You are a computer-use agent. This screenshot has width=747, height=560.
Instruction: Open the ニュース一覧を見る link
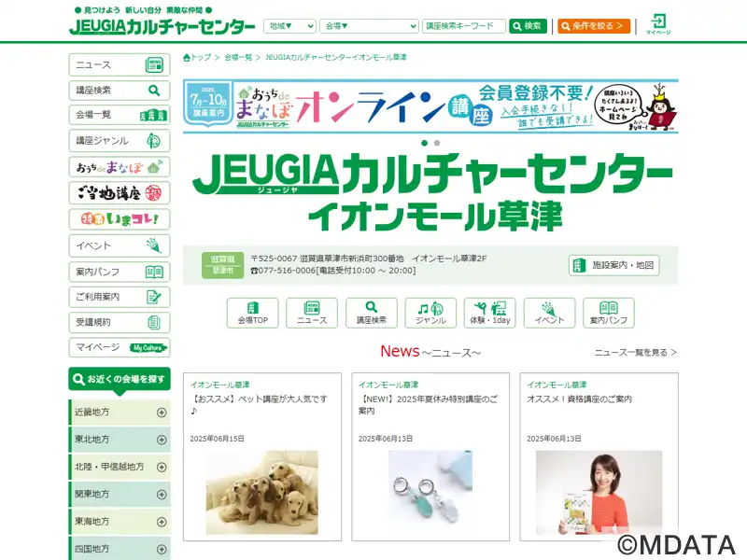pos(636,353)
